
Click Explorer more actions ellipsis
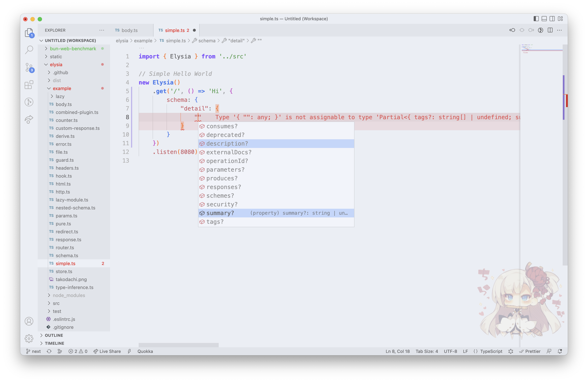pos(102,30)
